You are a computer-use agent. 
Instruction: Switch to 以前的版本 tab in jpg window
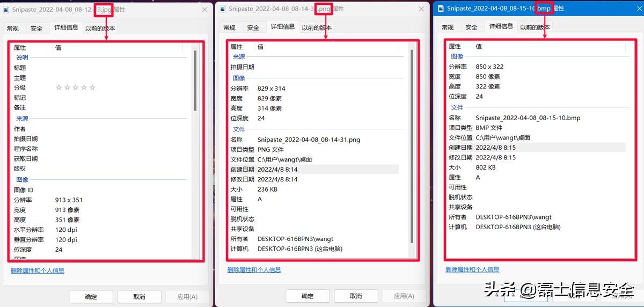click(100, 28)
